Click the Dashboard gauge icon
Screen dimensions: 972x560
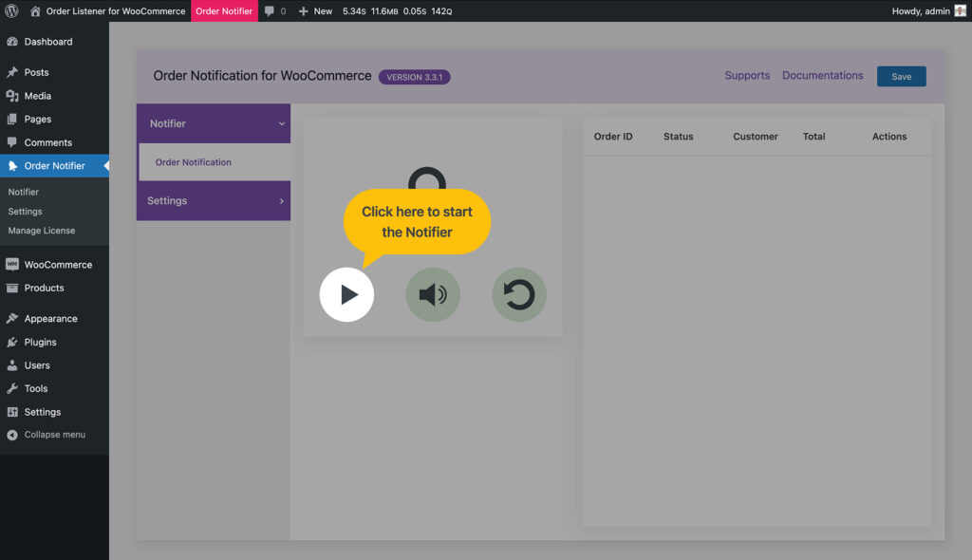click(11, 42)
